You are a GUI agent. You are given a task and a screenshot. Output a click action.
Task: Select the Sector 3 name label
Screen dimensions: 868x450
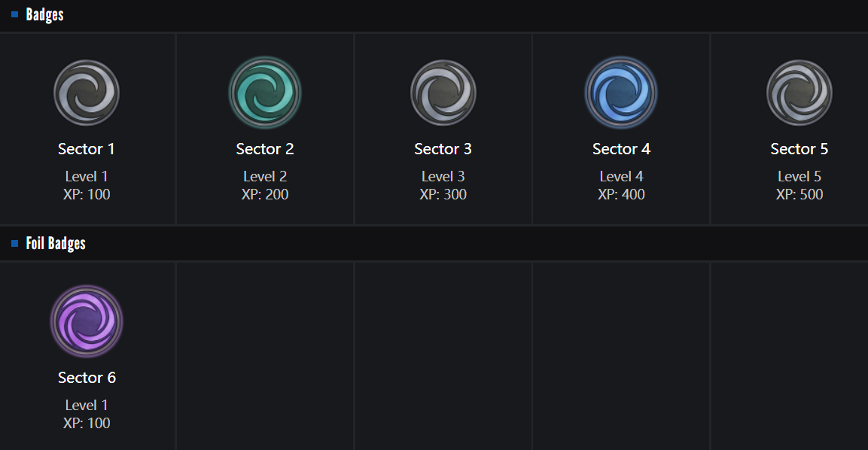(443, 149)
